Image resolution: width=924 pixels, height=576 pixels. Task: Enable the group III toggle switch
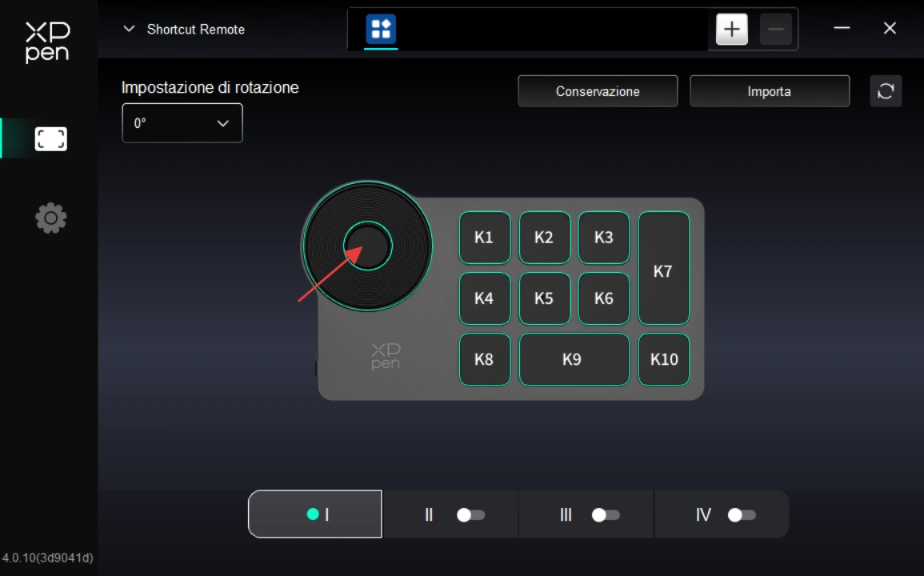click(606, 515)
